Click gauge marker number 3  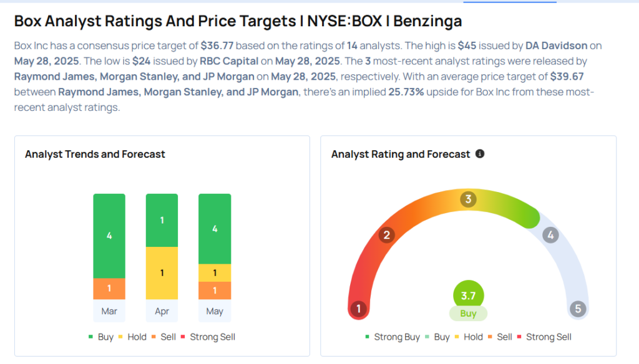tap(468, 199)
